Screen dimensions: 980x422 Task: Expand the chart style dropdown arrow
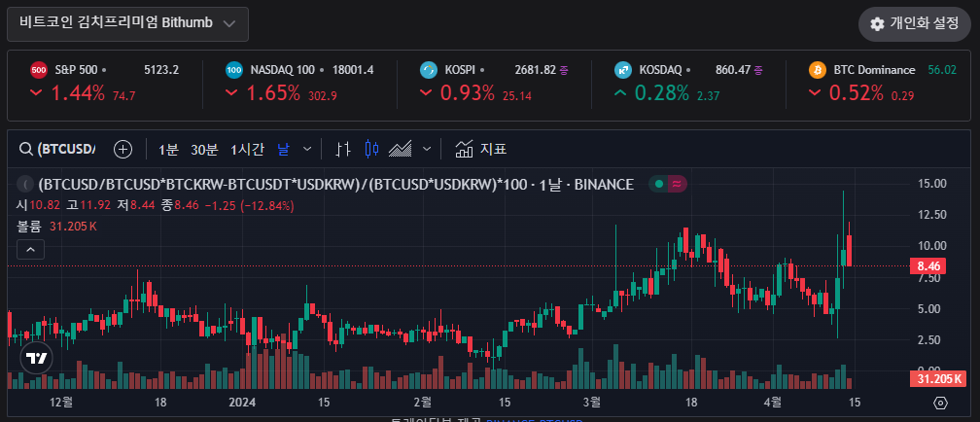click(427, 150)
